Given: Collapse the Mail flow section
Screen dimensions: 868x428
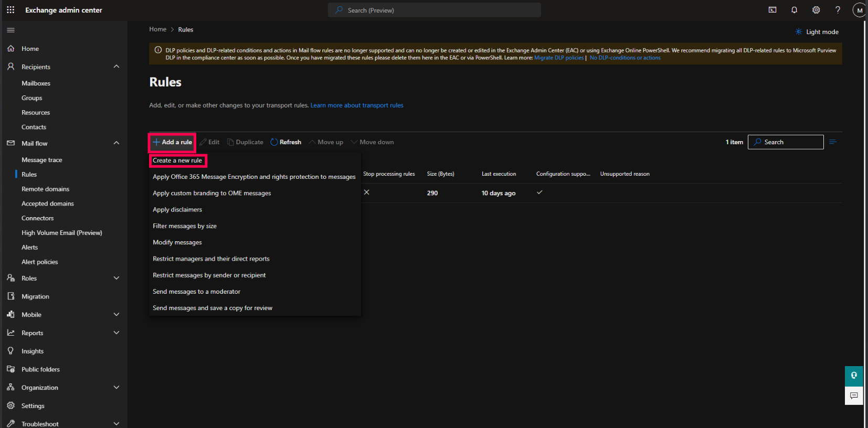Looking at the screenshot, I should (117, 143).
